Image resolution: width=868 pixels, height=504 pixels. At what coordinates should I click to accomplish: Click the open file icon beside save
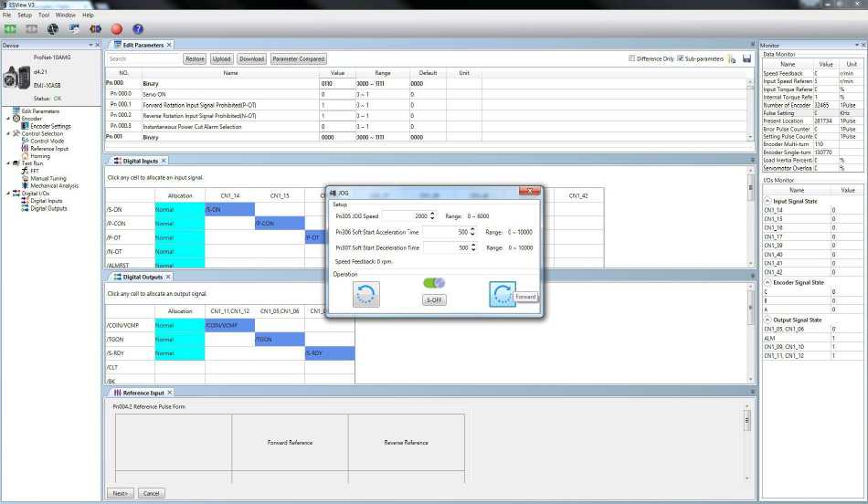coord(733,59)
